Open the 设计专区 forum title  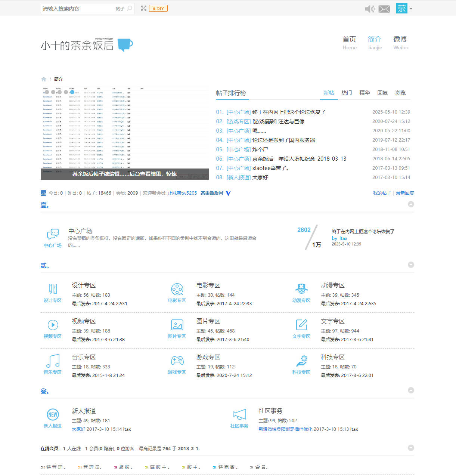pos(84,285)
